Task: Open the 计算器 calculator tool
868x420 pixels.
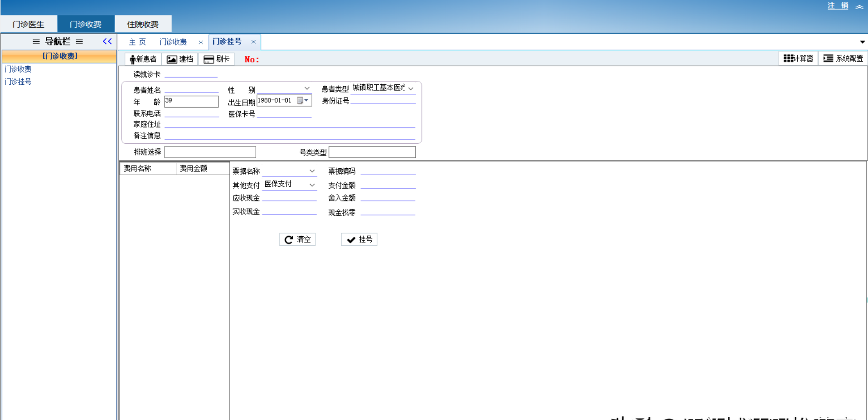Action: click(798, 59)
